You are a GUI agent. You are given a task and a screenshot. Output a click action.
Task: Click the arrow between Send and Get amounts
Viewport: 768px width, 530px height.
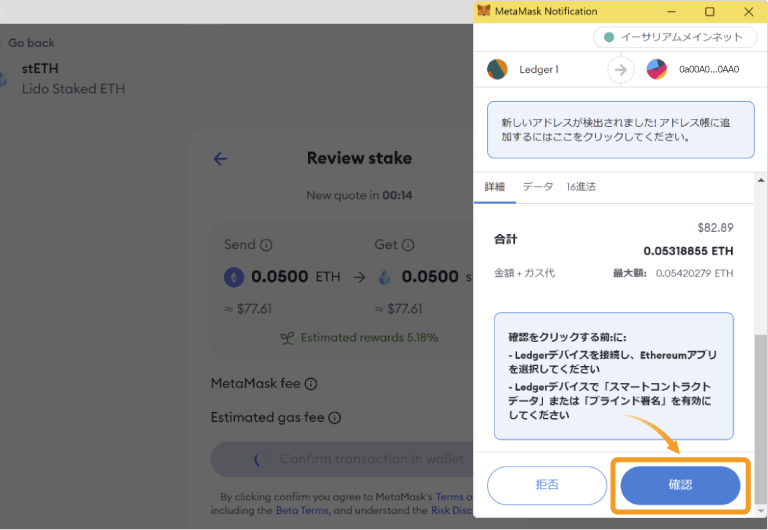(x=360, y=277)
